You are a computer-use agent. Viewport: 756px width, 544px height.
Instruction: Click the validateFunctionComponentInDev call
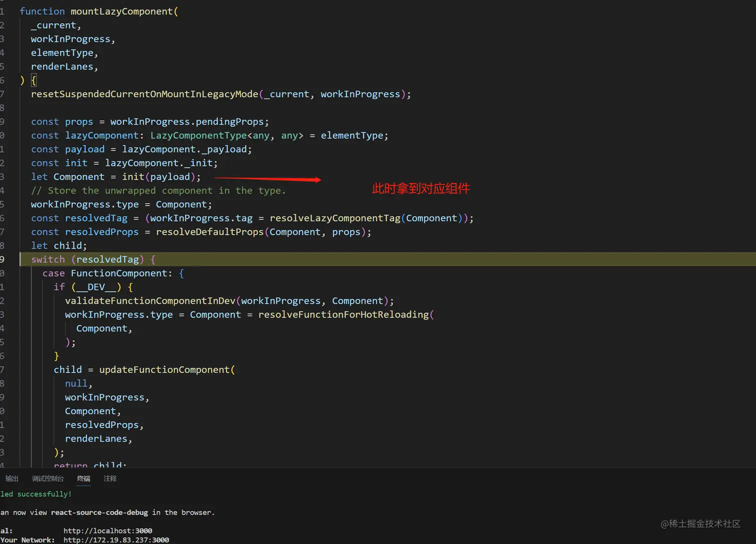[x=150, y=300]
